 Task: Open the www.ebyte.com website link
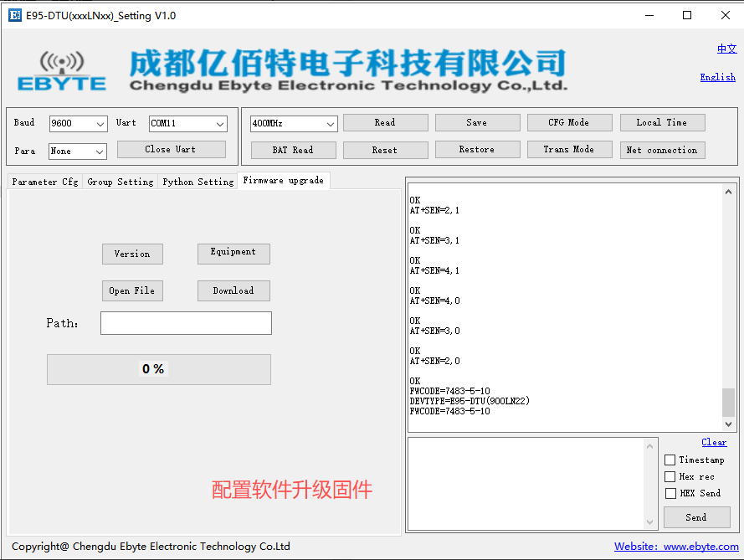(676, 547)
